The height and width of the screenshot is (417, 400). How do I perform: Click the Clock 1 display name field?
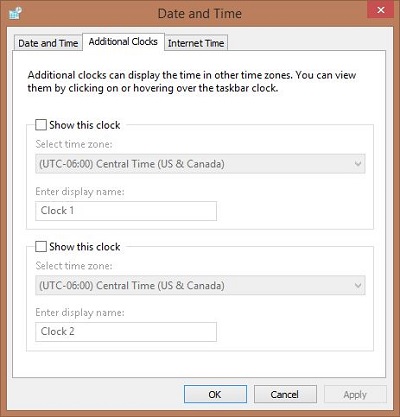(126, 211)
